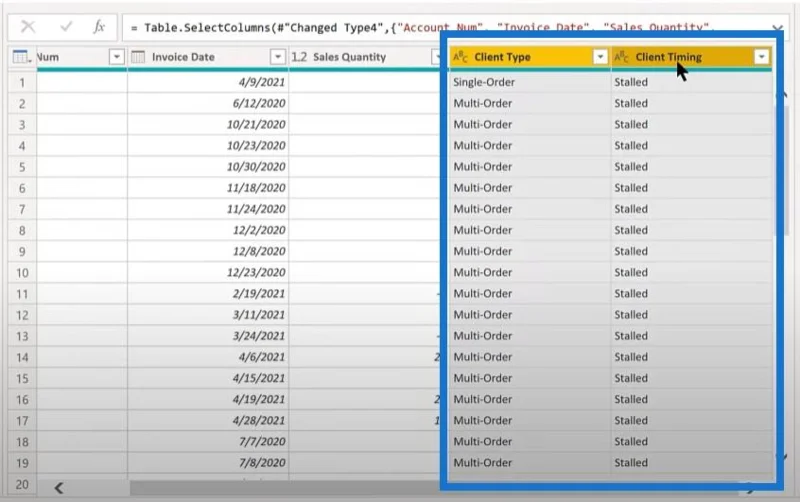Click the 12/8/2020 invoice date cell

pyautogui.click(x=208, y=252)
